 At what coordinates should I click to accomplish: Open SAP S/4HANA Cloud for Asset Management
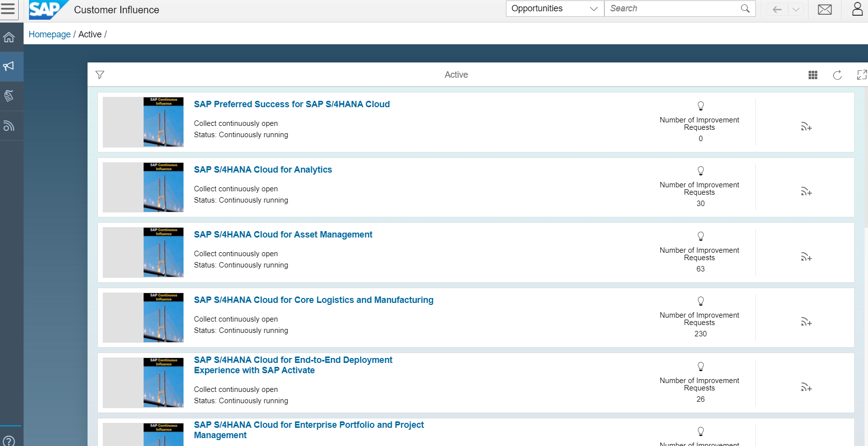pos(283,235)
